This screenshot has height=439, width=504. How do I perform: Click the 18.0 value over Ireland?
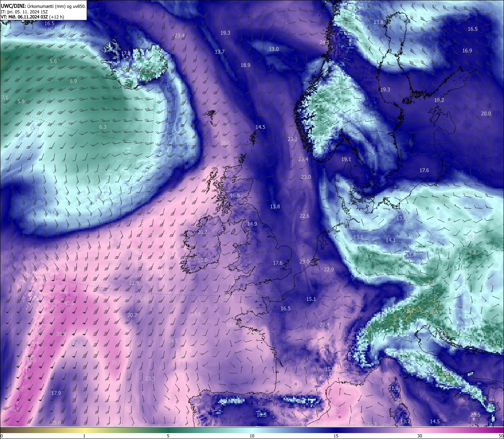coord(202,260)
